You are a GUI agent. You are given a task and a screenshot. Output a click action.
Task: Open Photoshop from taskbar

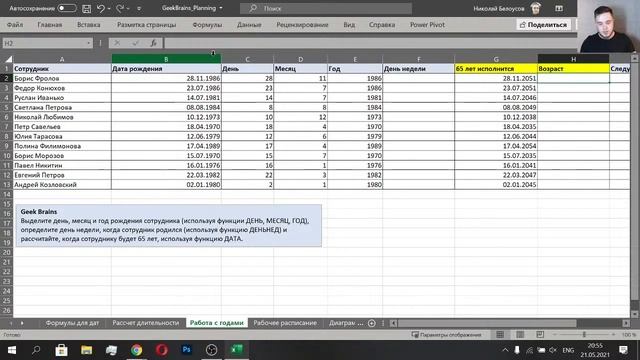[x=187, y=350]
